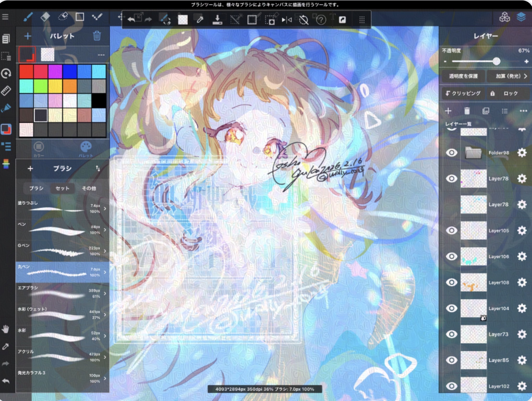Delete palette with the trash icon

point(97,36)
